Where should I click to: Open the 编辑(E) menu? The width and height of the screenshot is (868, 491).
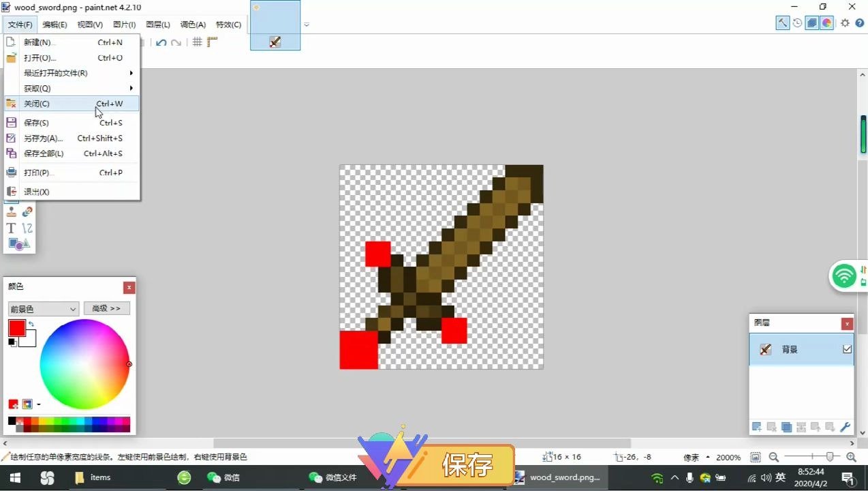55,25
